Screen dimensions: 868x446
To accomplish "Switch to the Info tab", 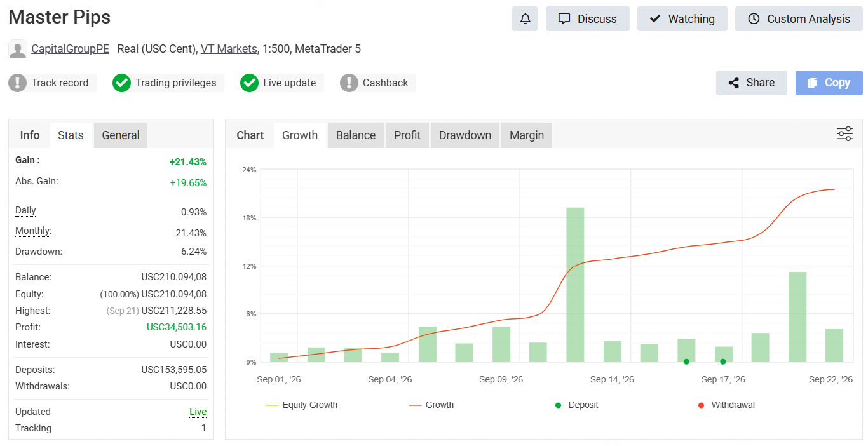I will click(x=30, y=135).
